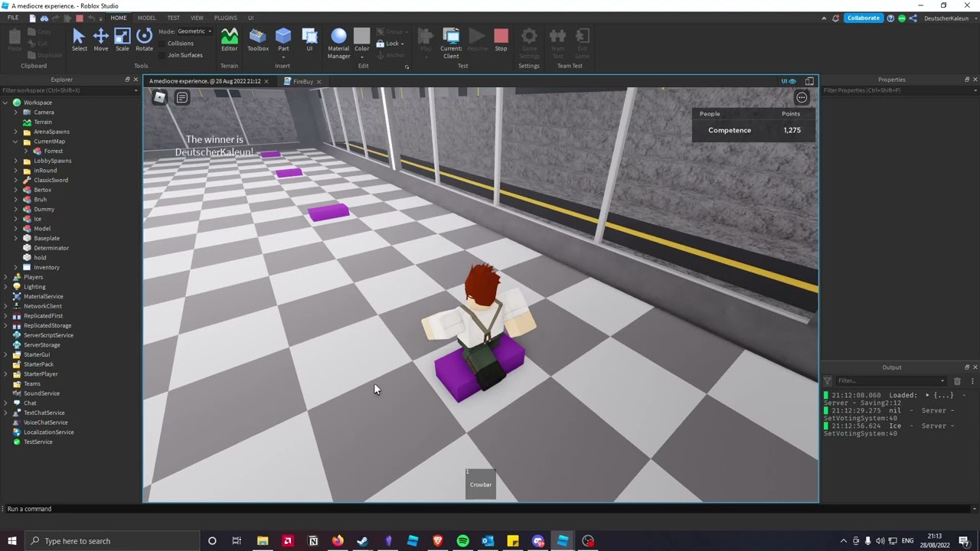
Task: Open the Lock dropdown
Action: 390,44
